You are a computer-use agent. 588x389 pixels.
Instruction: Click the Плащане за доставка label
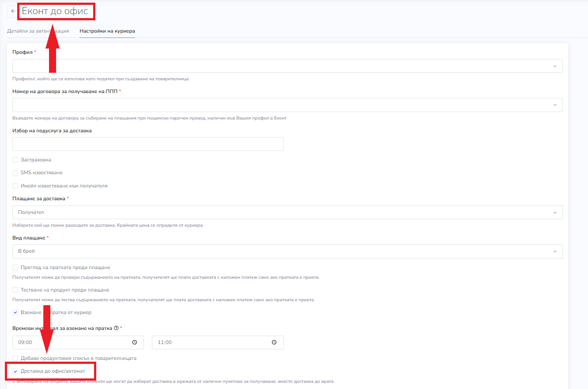(39, 199)
